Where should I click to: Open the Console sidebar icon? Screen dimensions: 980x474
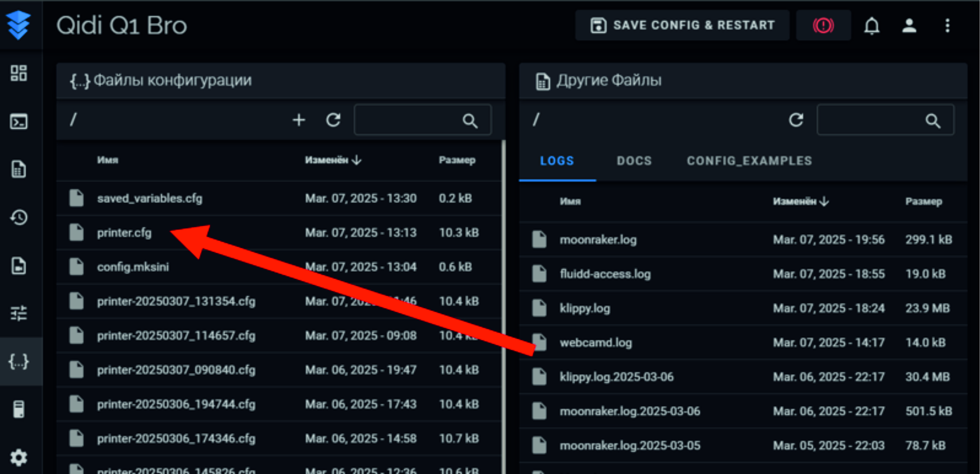pyautogui.click(x=19, y=122)
